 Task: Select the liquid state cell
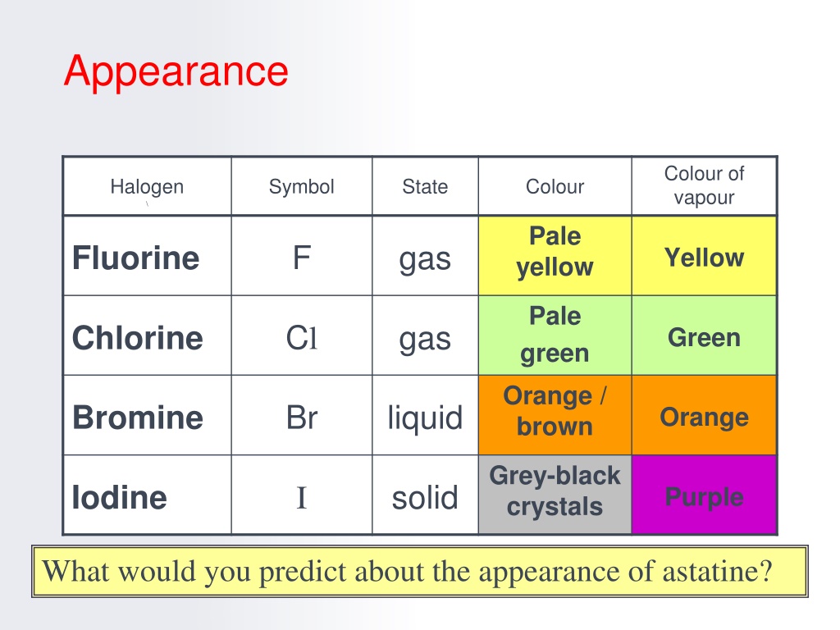point(425,415)
